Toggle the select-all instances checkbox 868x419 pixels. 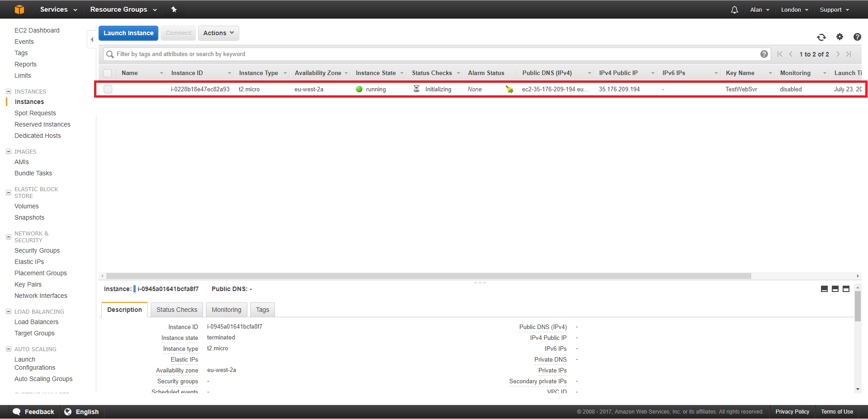click(x=108, y=73)
